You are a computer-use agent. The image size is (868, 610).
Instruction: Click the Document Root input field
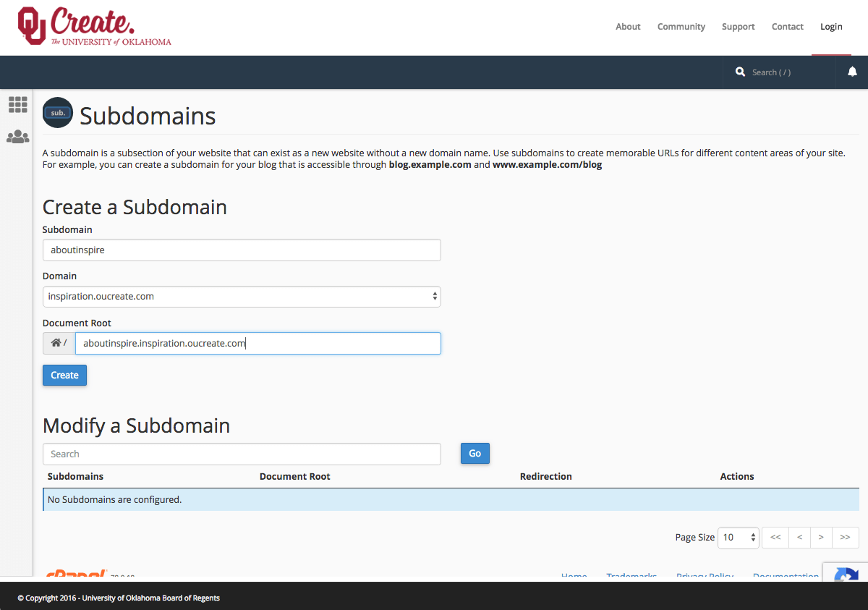click(x=258, y=343)
